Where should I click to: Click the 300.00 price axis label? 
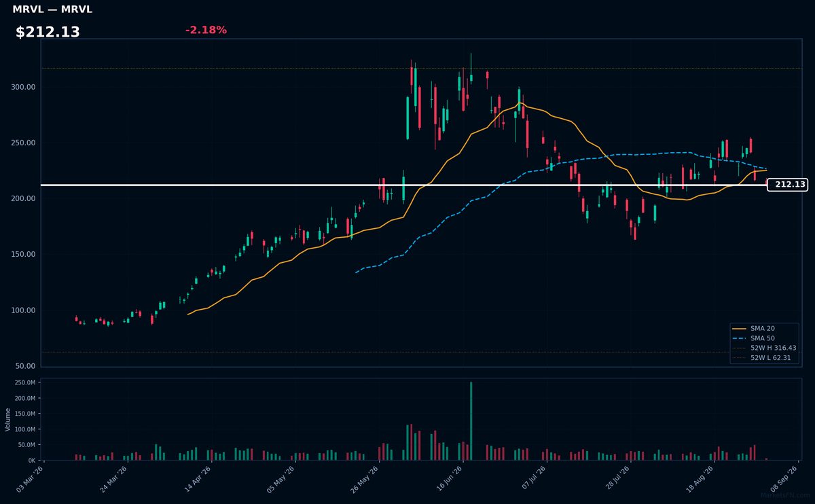[23, 87]
